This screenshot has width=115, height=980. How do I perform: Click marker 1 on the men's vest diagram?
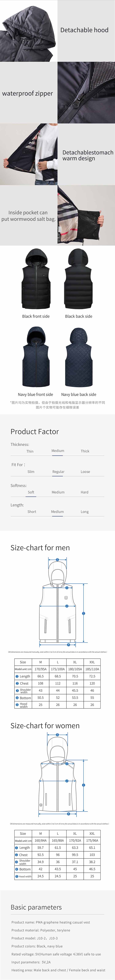(x=84, y=613)
